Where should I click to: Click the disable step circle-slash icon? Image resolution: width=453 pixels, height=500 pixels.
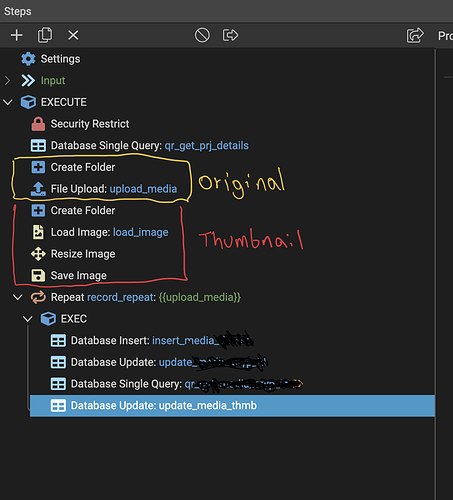tap(202, 35)
